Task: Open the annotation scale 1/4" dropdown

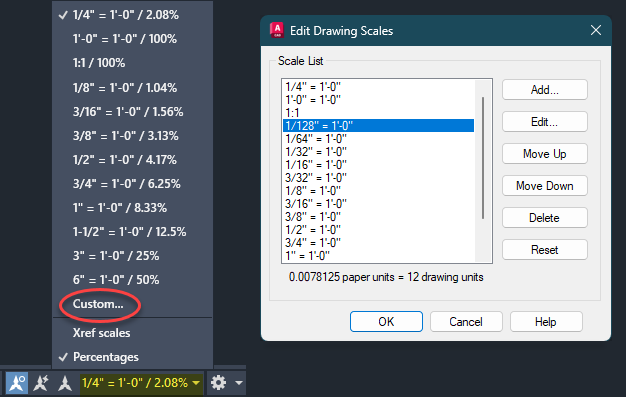Action: (x=141, y=383)
